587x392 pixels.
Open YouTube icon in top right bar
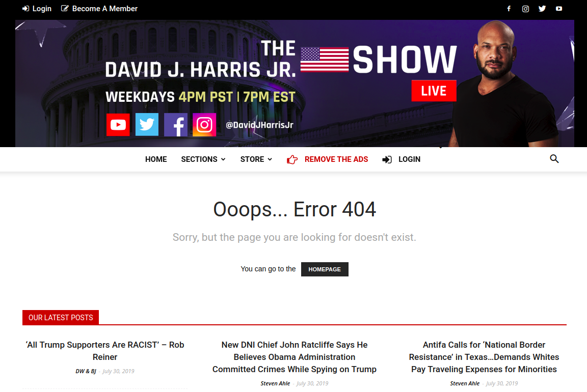[x=559, y=9]
